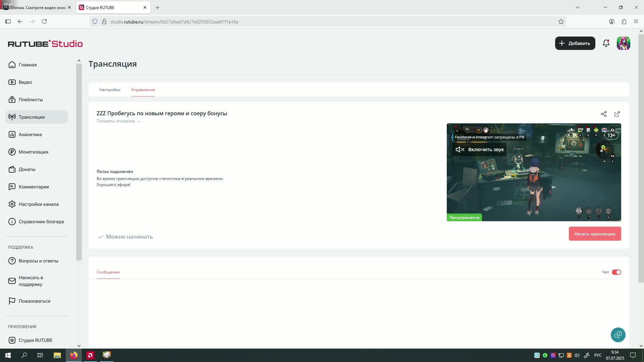
Task: Unmute preview with Включить звук
Action: 480,149
